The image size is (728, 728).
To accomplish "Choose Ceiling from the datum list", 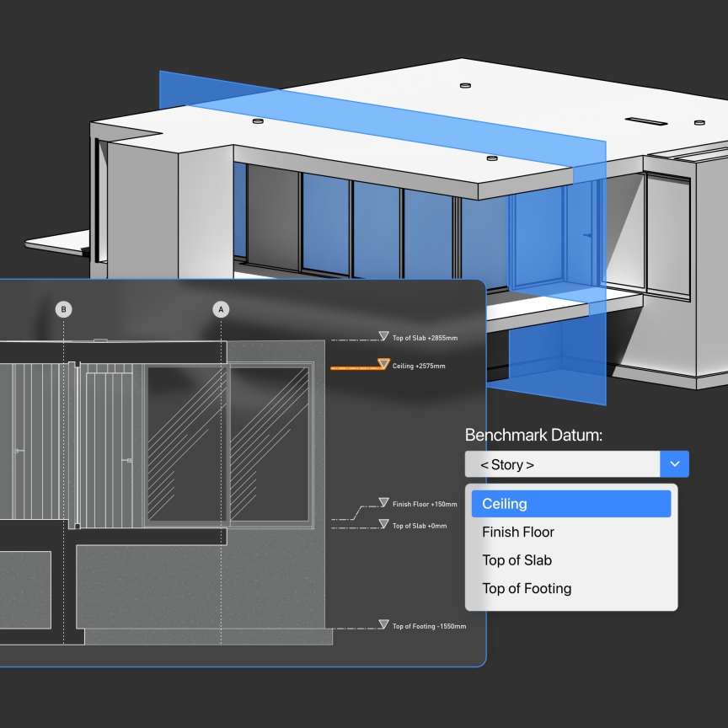I will coord(571,504).
